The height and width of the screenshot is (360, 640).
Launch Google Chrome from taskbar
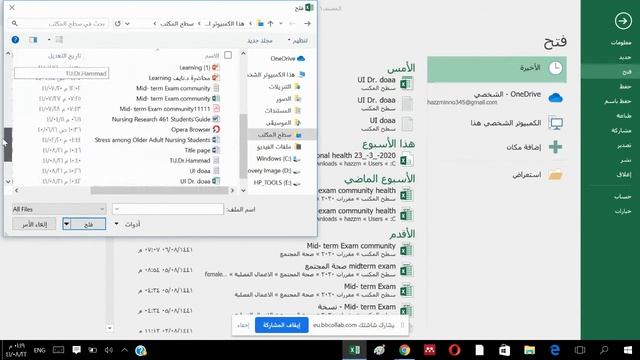pos(404,350)
